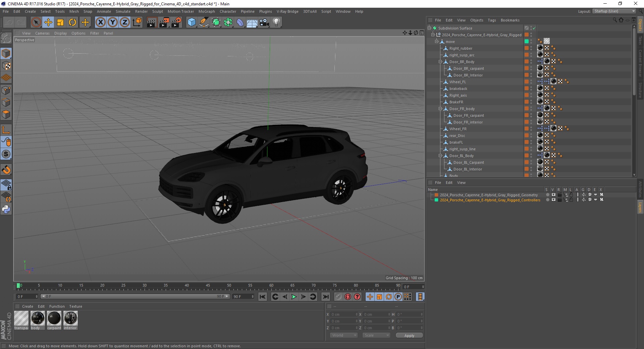Click the X position input field
Image resolution: width=644 pixels, height=349 pixels.
[343, 314]
